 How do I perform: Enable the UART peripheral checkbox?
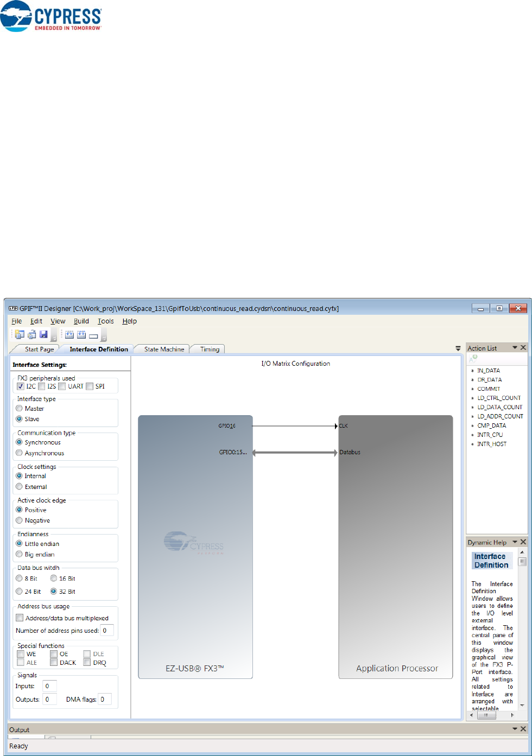[x=62, y=386]
